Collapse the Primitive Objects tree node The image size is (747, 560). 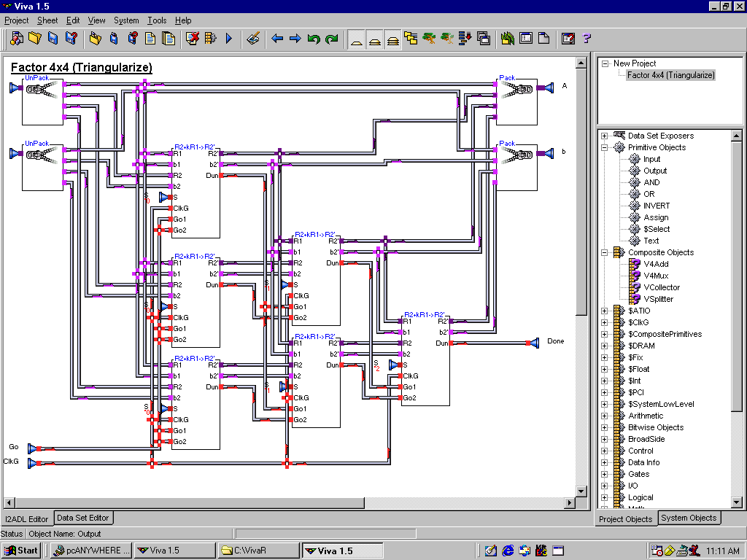604,147
